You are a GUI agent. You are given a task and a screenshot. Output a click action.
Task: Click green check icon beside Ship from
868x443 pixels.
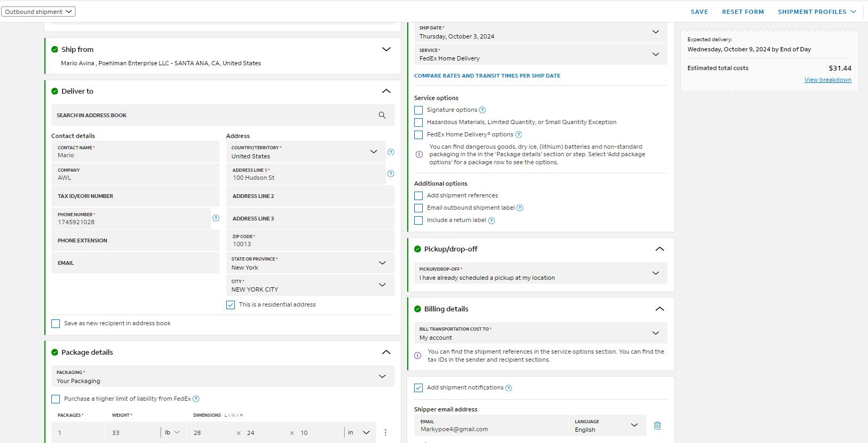point(55,49)
